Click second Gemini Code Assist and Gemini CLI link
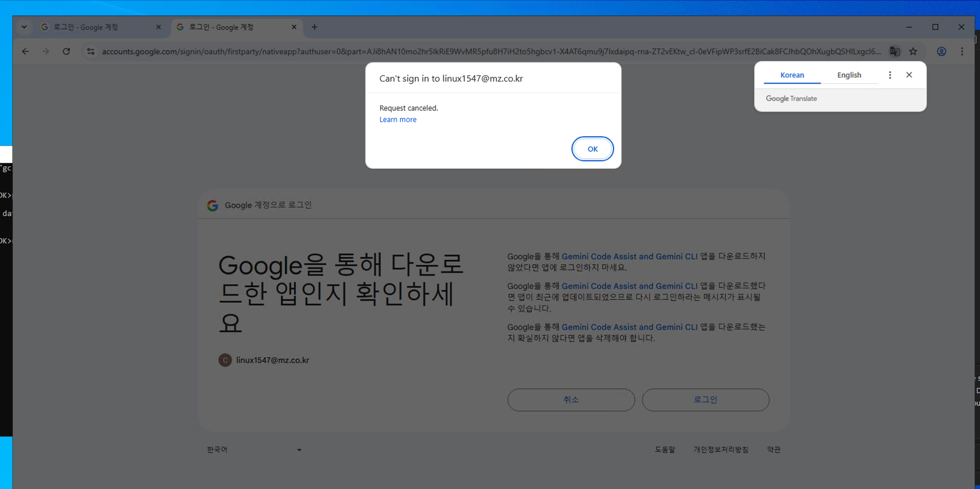This screenshot has height=489, width=980. (x=629, y=286)
